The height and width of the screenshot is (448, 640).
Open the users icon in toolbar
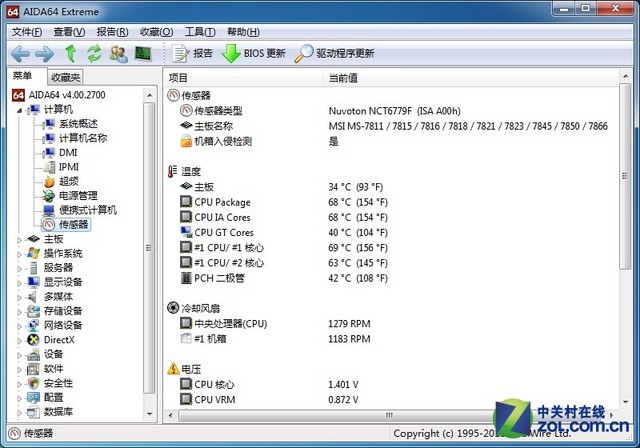[119, 54]
